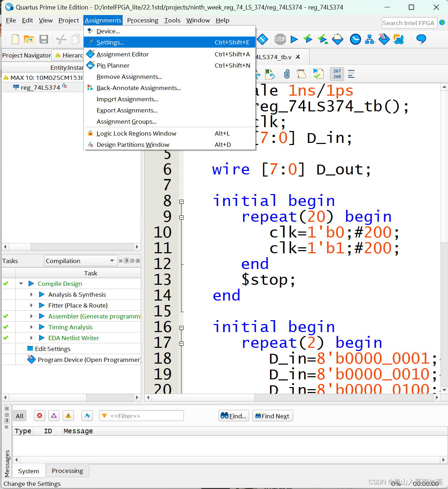Choose Remove Assignments... menu item
448x489 pixels.
(170, 76)
